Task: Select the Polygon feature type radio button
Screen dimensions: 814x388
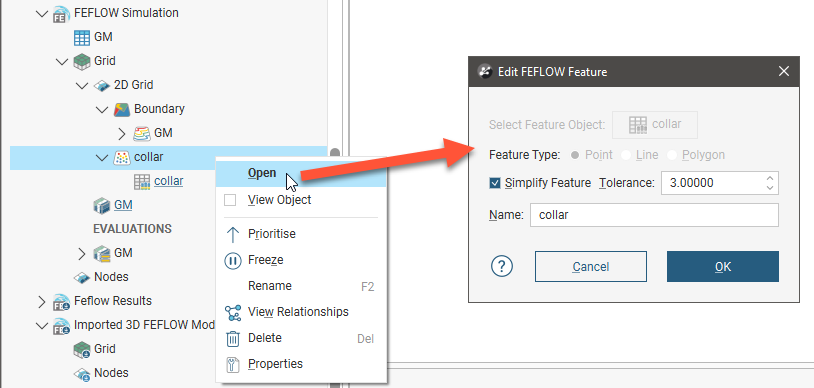Action: coord(672,155)
